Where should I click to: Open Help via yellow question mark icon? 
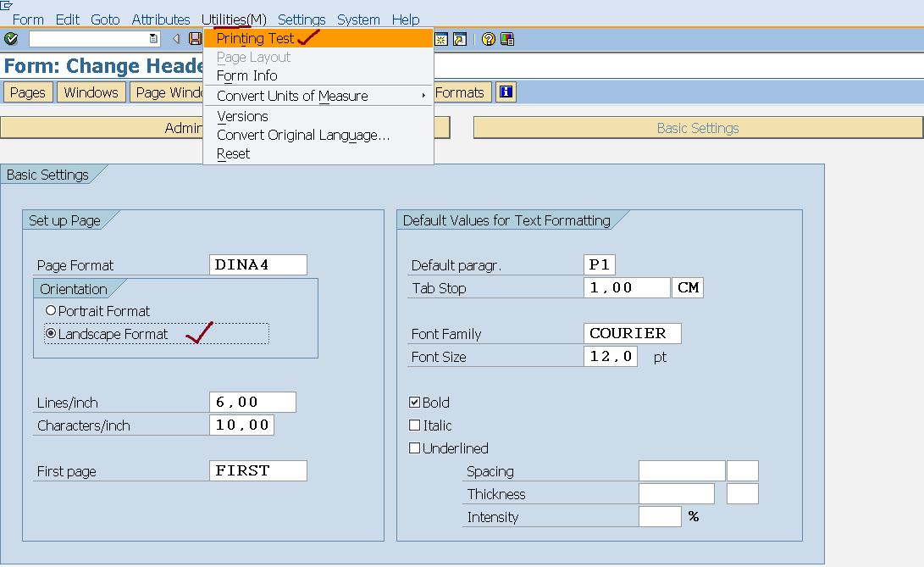click(489, 39)
